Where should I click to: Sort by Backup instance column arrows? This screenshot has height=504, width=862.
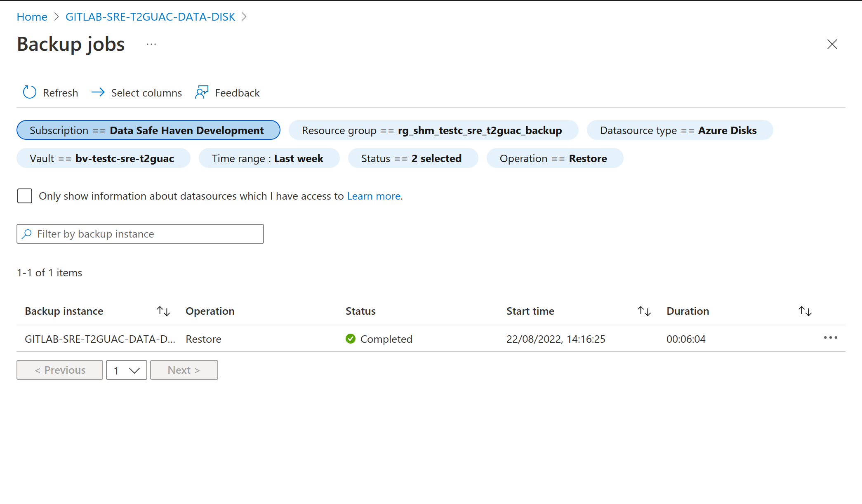tap(163, 311)
